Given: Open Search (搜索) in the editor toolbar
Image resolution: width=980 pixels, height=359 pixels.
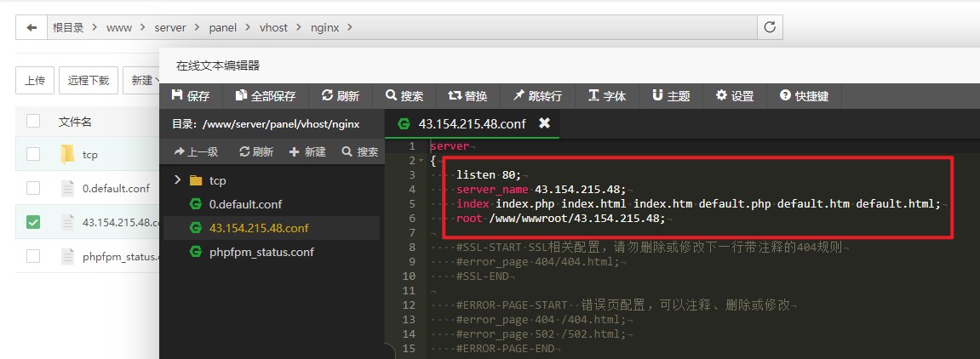Looking at the screenshot, I should click(404, 96).
